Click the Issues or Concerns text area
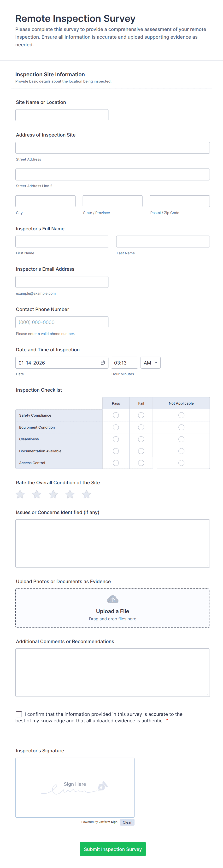 (112, 543)
